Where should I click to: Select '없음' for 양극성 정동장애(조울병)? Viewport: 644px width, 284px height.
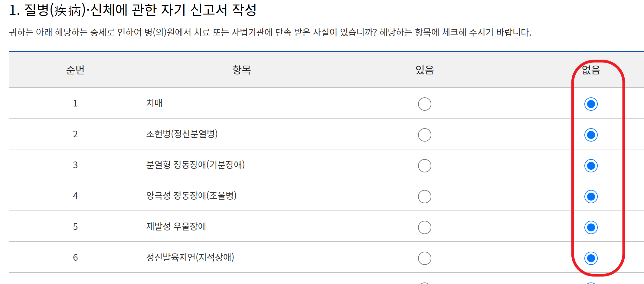point(590,196)
